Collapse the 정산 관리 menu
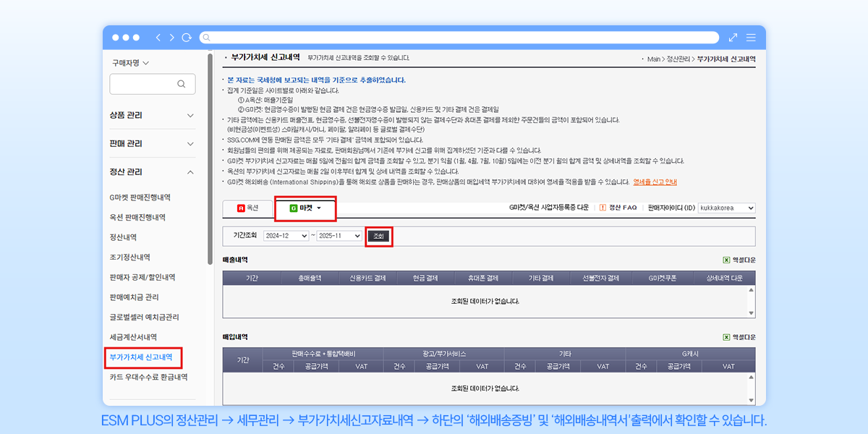This screenshot has height=434, width=868. coord(153,172)
